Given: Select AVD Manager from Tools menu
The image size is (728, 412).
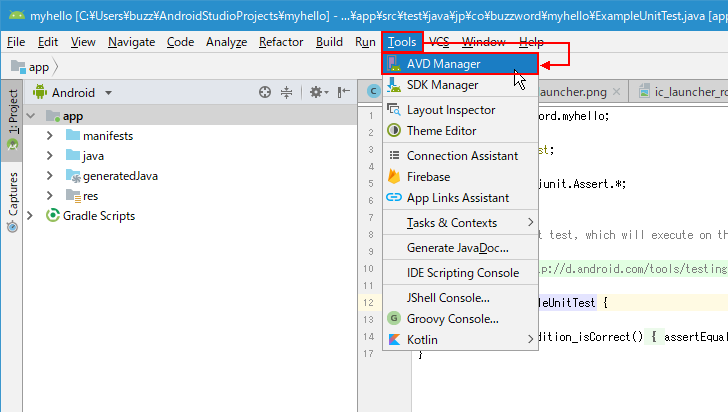Looking at the screenshot, I should 460,64.
